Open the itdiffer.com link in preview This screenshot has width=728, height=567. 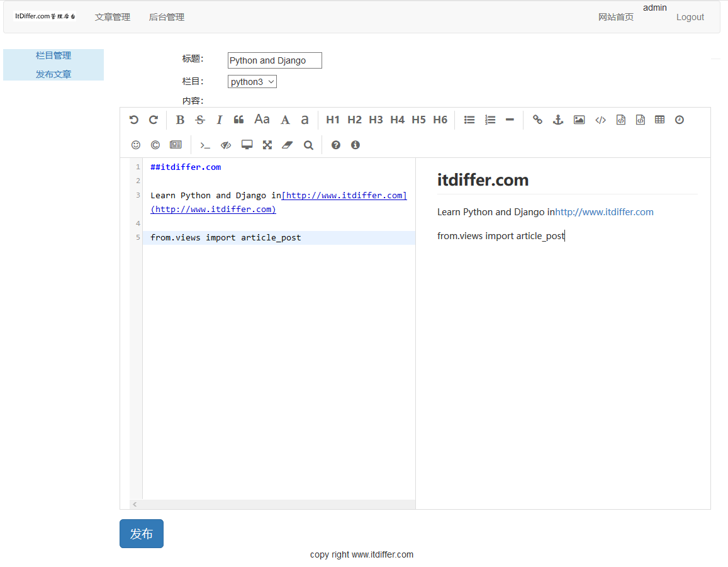tap(604, 212)
